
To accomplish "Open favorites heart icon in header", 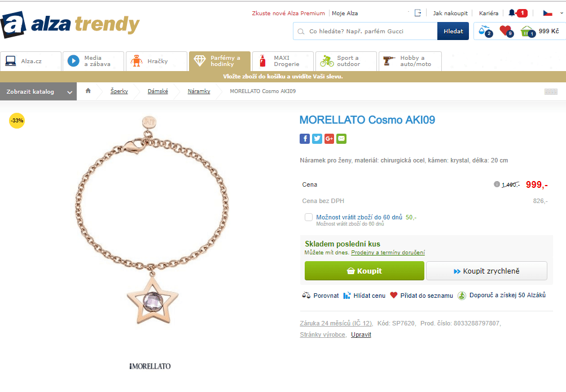I will (x=506, y=31).
